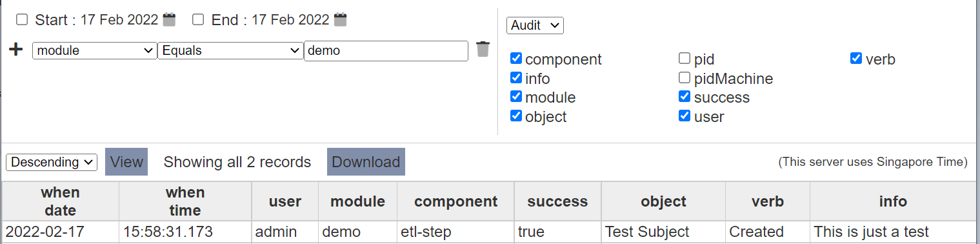Image resolution: width=980 pixels, height=244 pixels.
Task: Open the Descending sort order dropdown
Action: click(x=52, y=162)
